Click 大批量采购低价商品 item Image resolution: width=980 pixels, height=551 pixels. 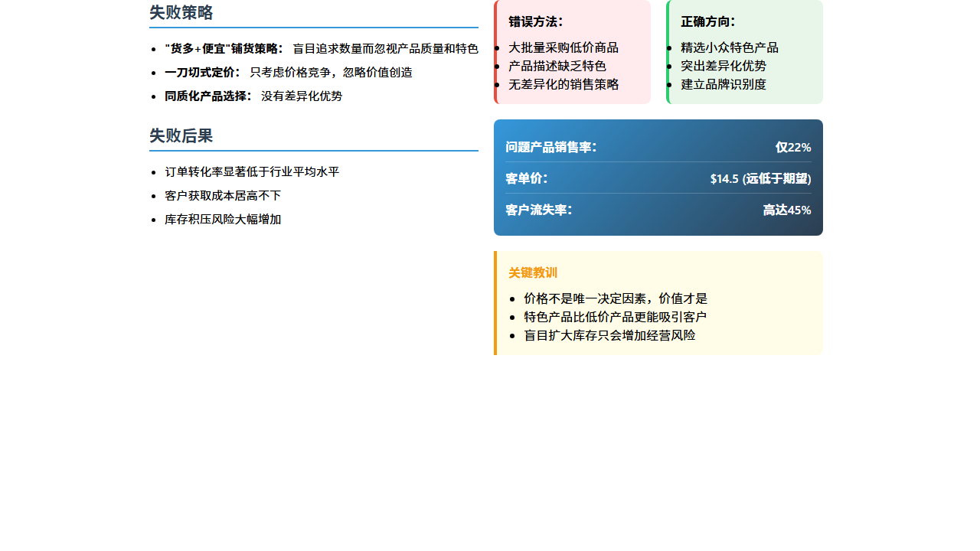(563, 47)
